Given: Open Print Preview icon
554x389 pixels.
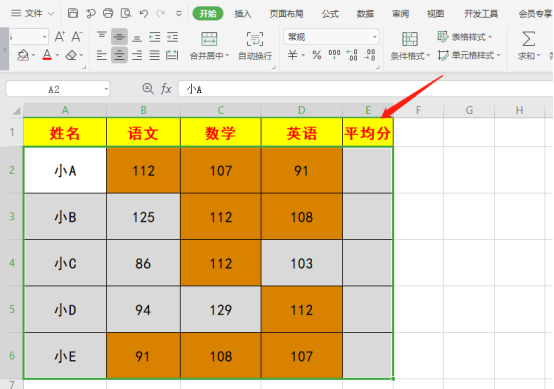Looking at the screenshot, I should pyautogui.click(x=126, y=13).
